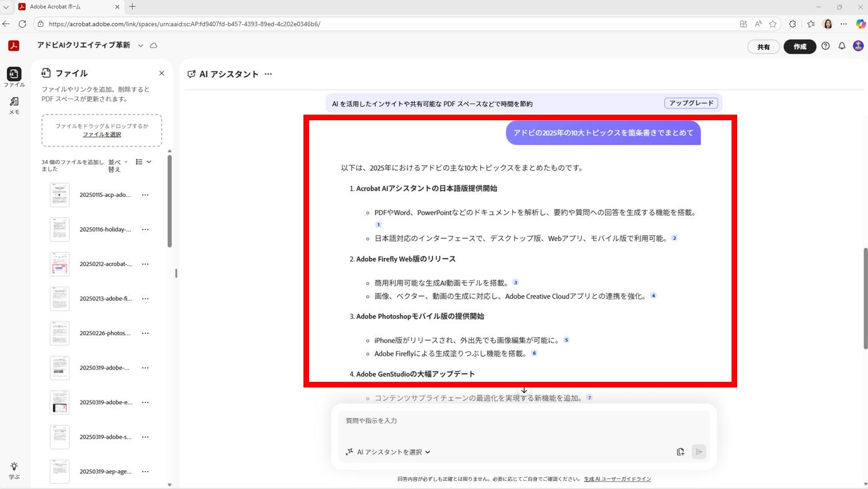Open the browser read aloud icon

tap(758, 24)
